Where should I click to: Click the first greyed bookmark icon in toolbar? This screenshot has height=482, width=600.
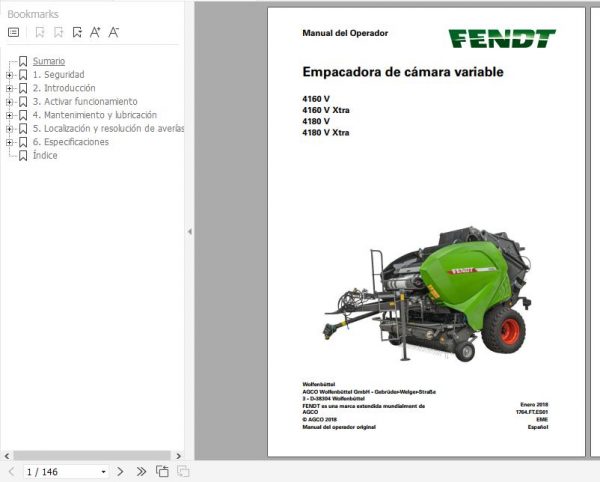click(40, 33)
